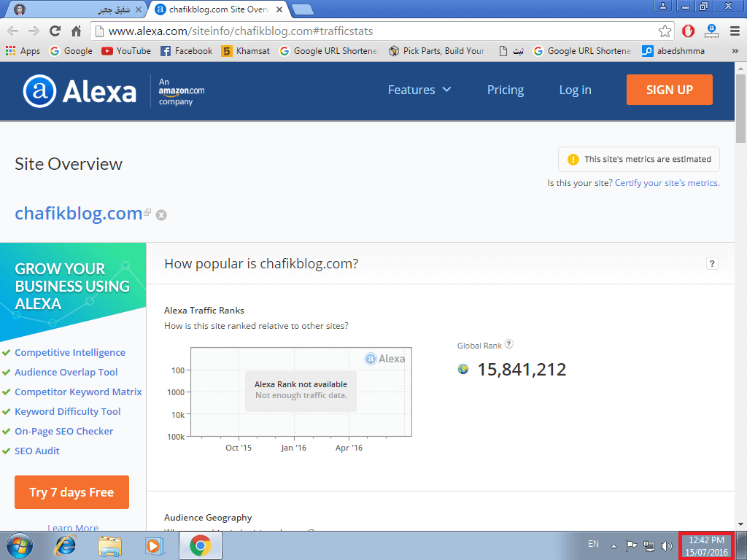
Task: Open the On-Page SEO Checker link
Action: pos(64,432)
